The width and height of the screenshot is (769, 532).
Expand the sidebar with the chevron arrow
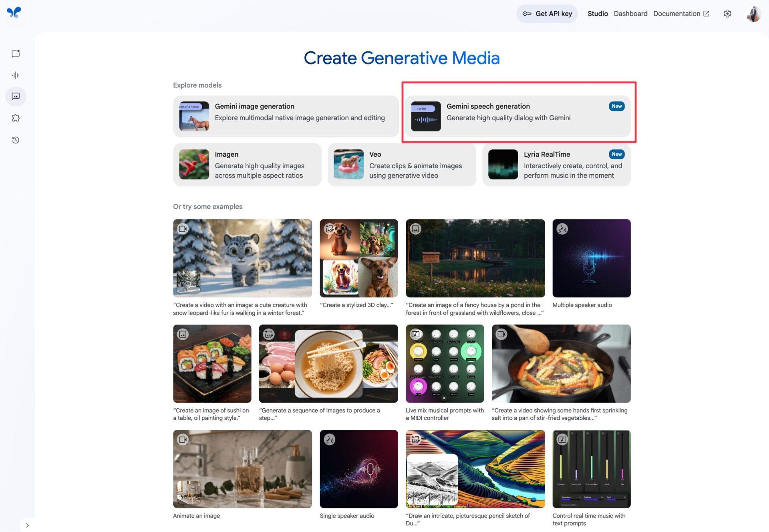27,525
